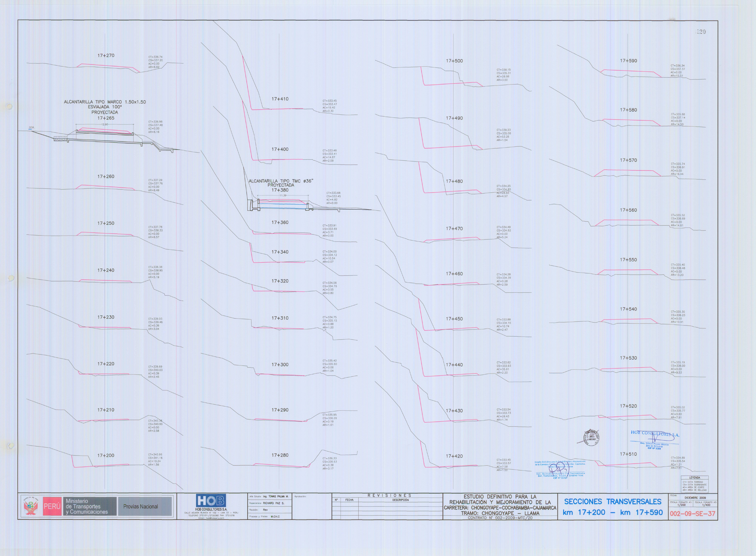
Task: Click the 12.90 dimension label
Action: [x=105, y=125]
